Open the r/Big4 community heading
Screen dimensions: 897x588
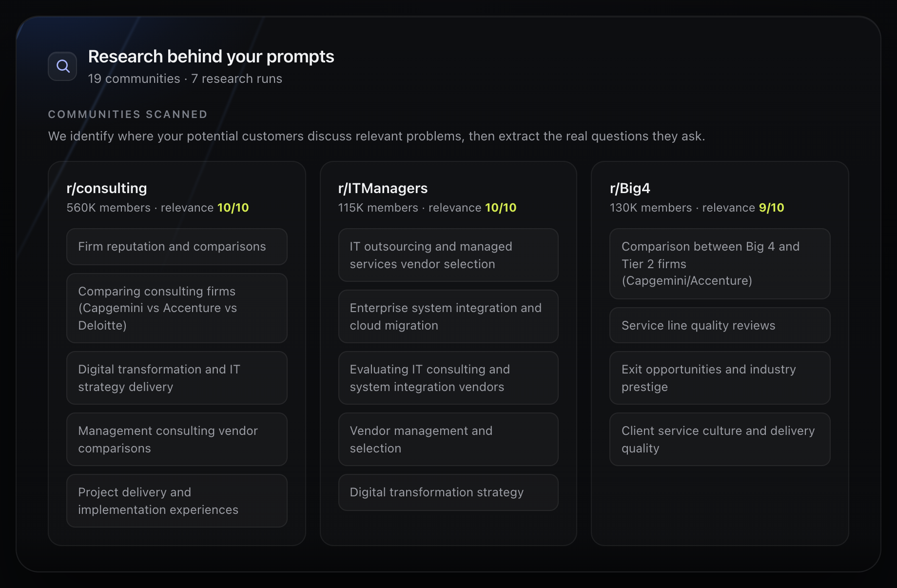pos(630,188)
